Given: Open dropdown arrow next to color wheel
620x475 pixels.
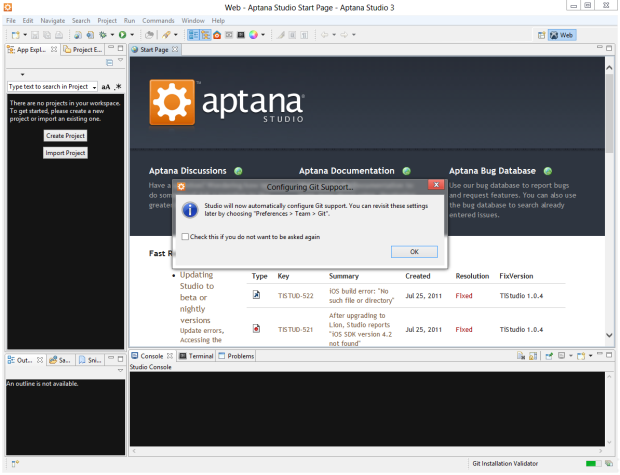Looking at the screenshot, I should pos(263,35).
